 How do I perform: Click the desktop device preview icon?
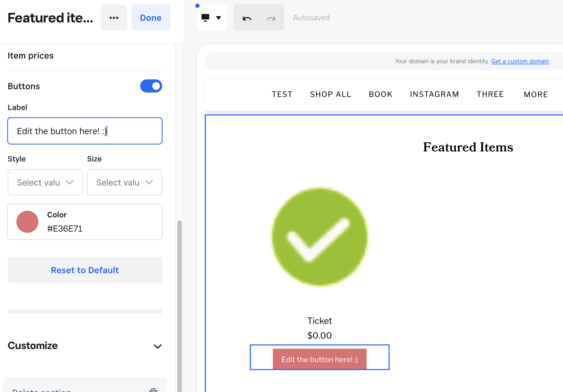pos(205,18)
